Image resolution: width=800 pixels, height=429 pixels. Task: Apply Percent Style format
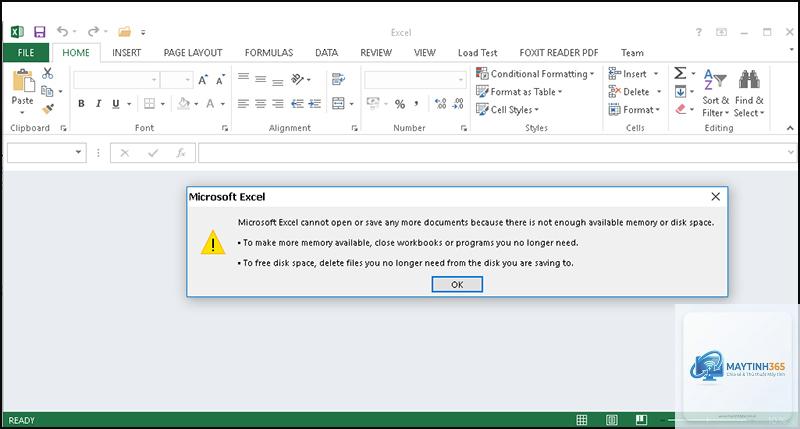(x=400, y=104)
